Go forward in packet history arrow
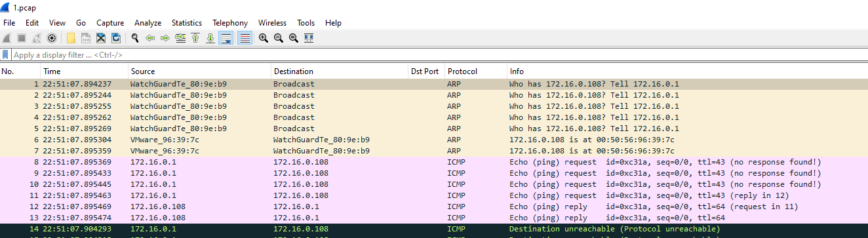Viewport: 868px width, 238px height. 165,38
